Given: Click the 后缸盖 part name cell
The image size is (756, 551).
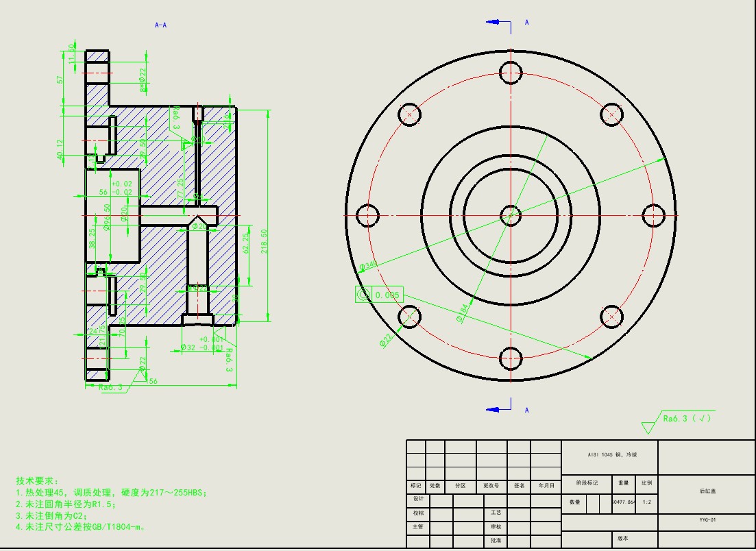Looking at the screenshot, I should click(x=706, y=491).
